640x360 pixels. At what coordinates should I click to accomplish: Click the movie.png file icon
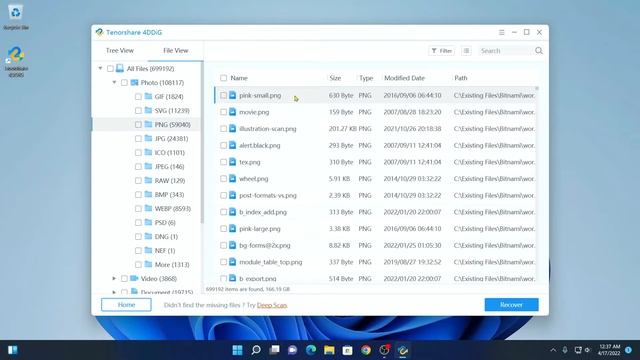(x=232, y=112)
